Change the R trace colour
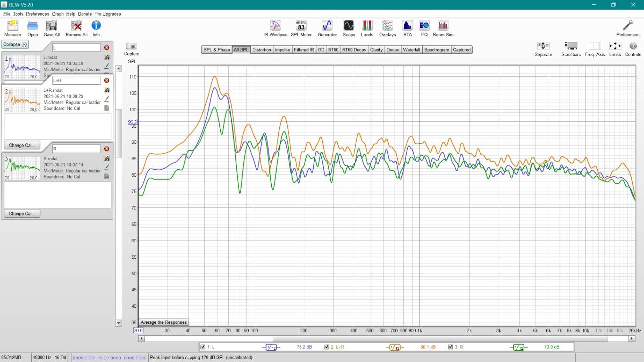 pos(107,167)
